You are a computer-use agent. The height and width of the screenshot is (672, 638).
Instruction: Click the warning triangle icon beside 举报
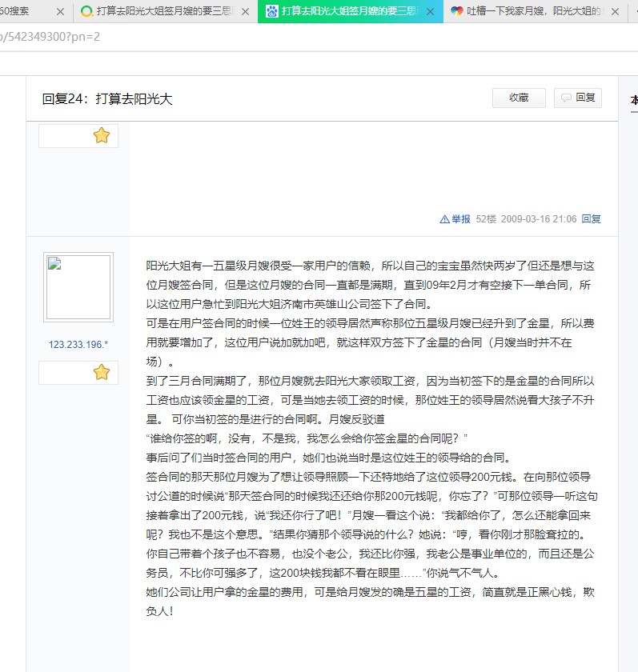click(444, 219)
